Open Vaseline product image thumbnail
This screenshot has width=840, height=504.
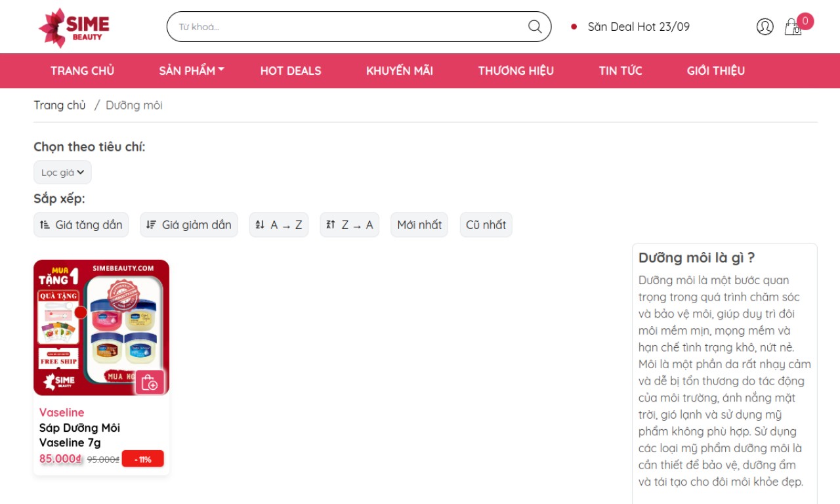click(101, 327)
